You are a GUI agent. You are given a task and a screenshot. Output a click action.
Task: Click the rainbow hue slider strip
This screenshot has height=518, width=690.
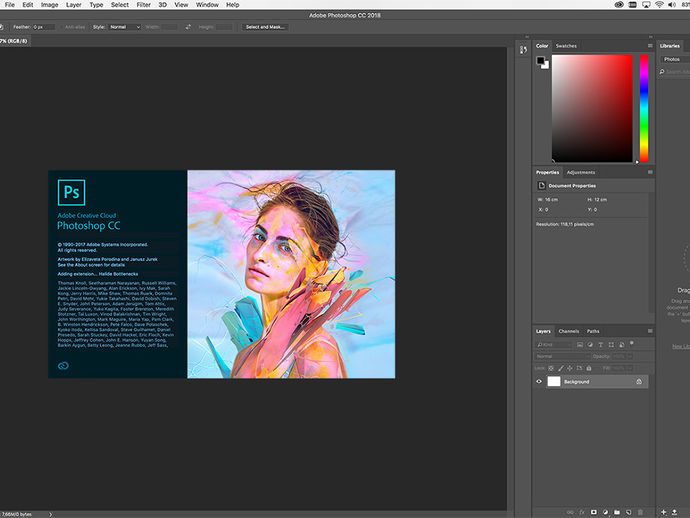(644, 108)
